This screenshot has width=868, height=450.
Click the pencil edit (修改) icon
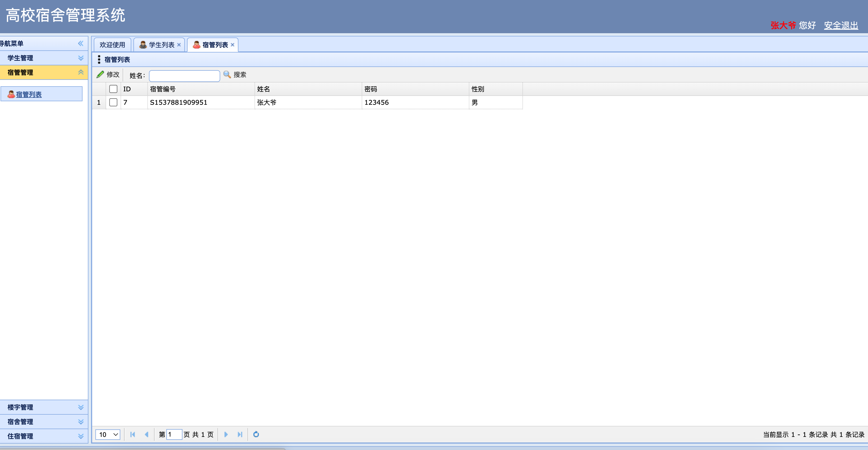pos(100,74)
